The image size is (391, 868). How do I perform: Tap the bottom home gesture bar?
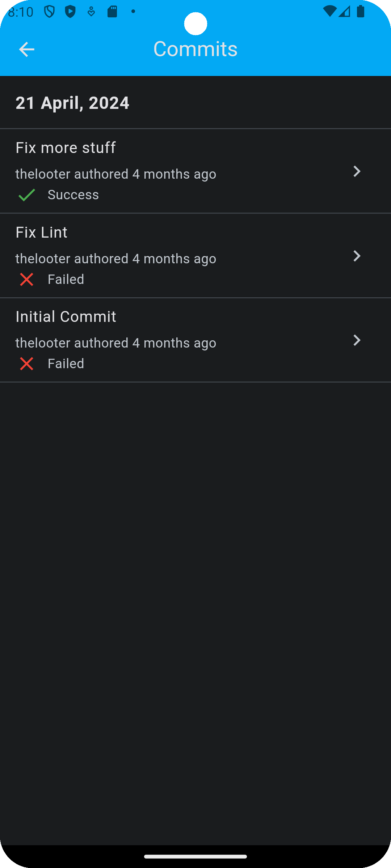[x=195, y=856]
